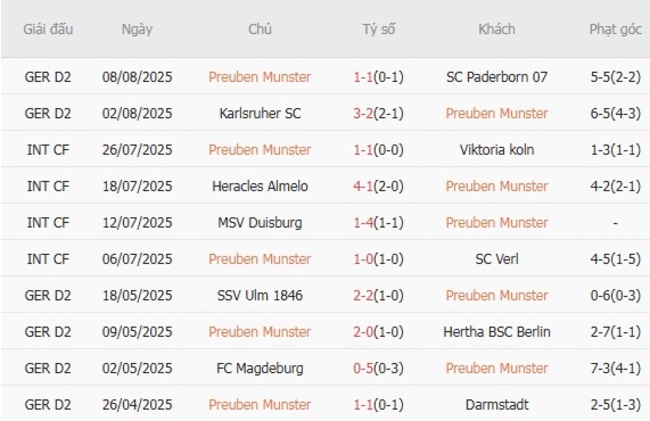Open the 4-1(2-0) score details

point(379,186)
